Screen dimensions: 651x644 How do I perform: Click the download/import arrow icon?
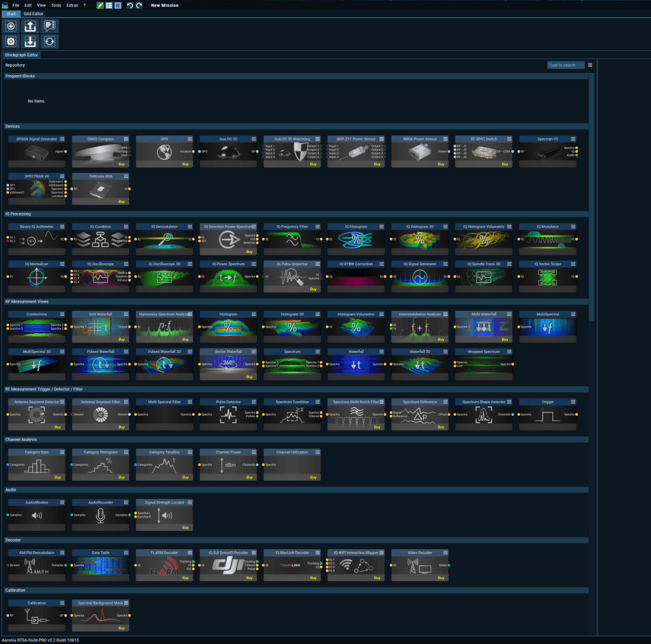pos(30,41)
